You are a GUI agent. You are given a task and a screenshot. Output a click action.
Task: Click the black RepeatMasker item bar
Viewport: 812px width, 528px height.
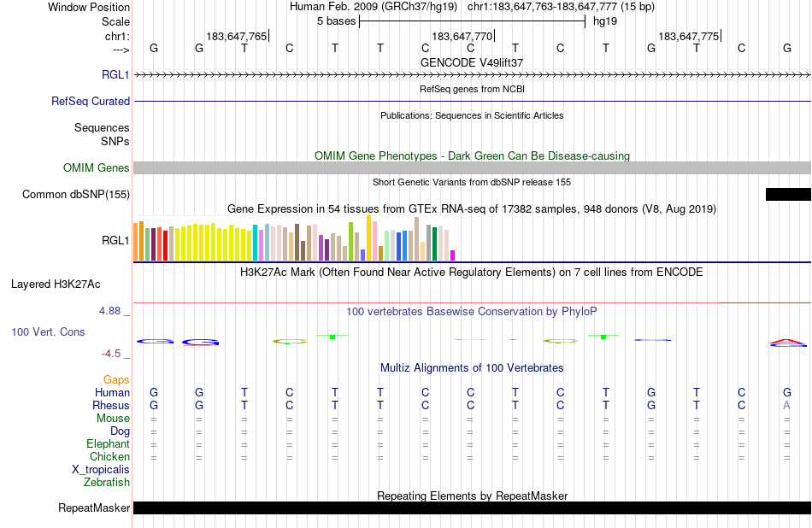(x=473, y=507)
